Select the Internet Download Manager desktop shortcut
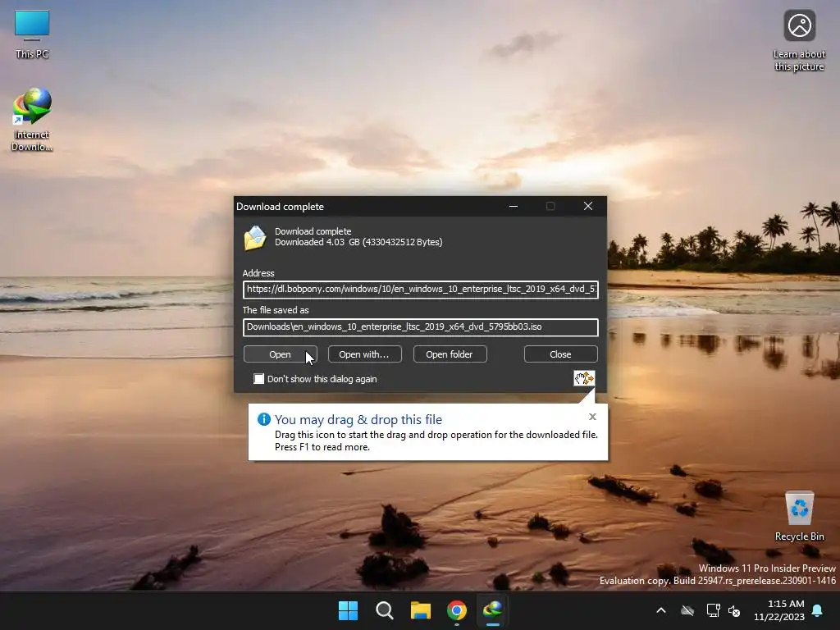Screen dimensions: 840x630 [x=32, y=119]
